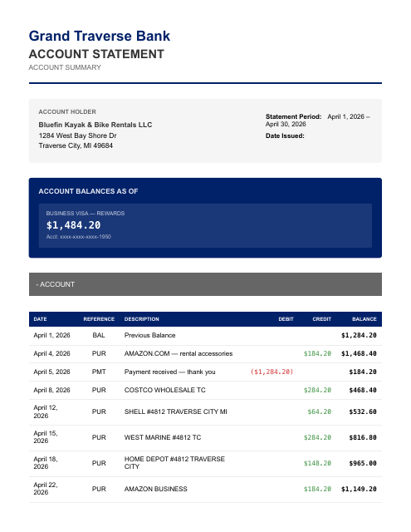This screenshot has width=411, height=532.
Task: Click the Statement Period label
Action: pos(293,116)
